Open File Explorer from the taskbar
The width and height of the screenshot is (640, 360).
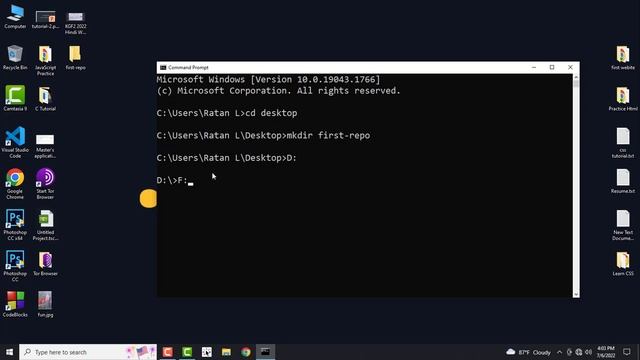pos(226,352)
